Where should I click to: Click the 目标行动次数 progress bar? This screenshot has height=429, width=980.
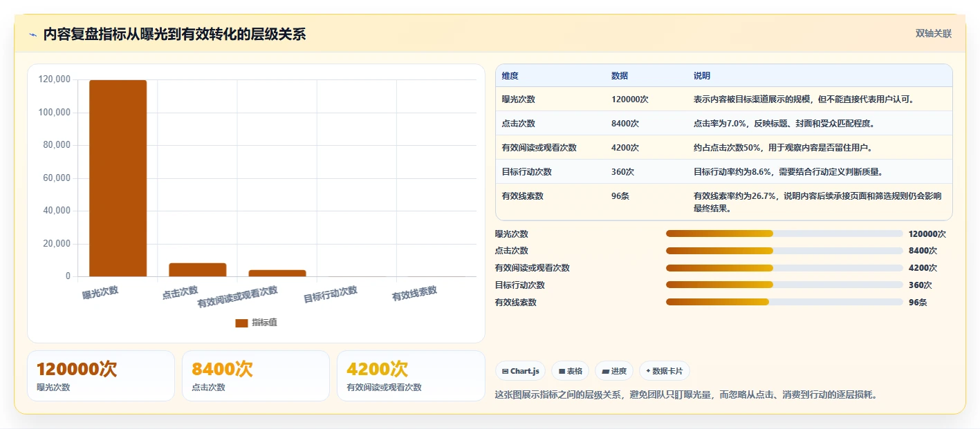(x=784, y=285)
